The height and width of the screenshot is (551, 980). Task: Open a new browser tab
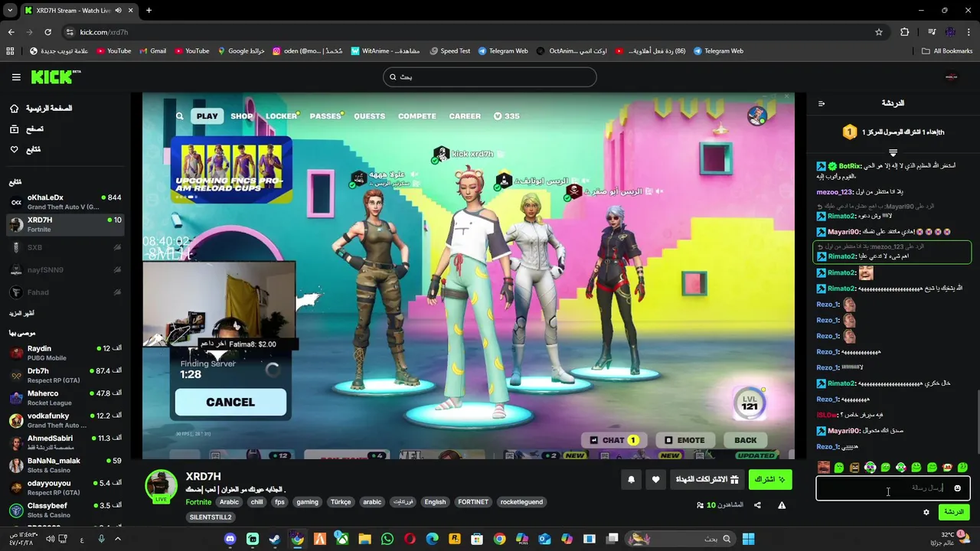point(149,11)
